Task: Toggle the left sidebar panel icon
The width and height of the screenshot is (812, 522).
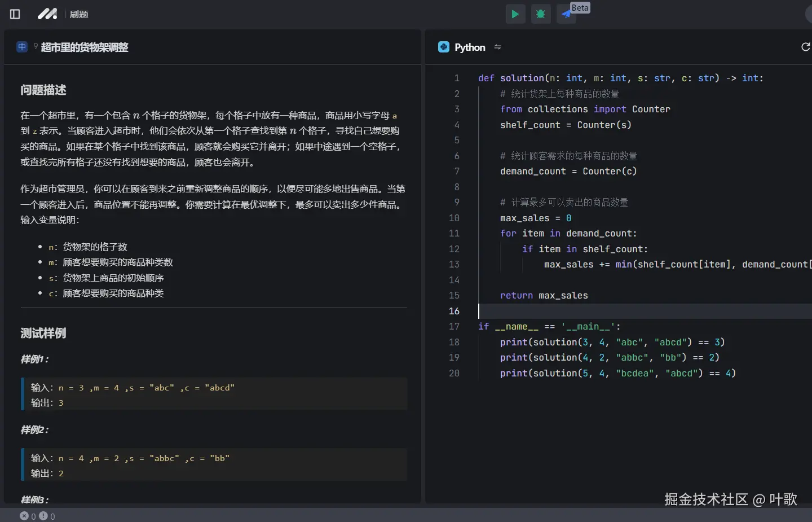Action: coord(14,14)
